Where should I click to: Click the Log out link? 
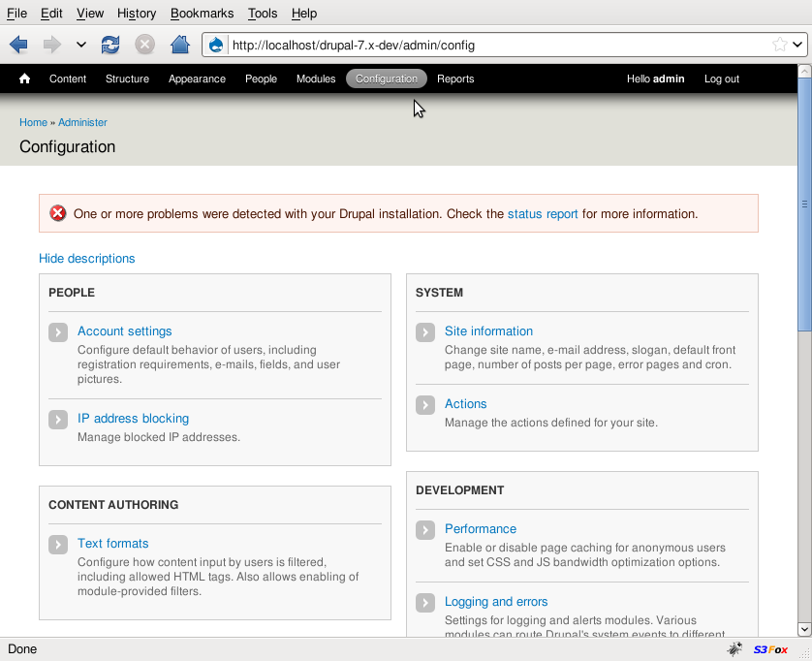(721, 79)
